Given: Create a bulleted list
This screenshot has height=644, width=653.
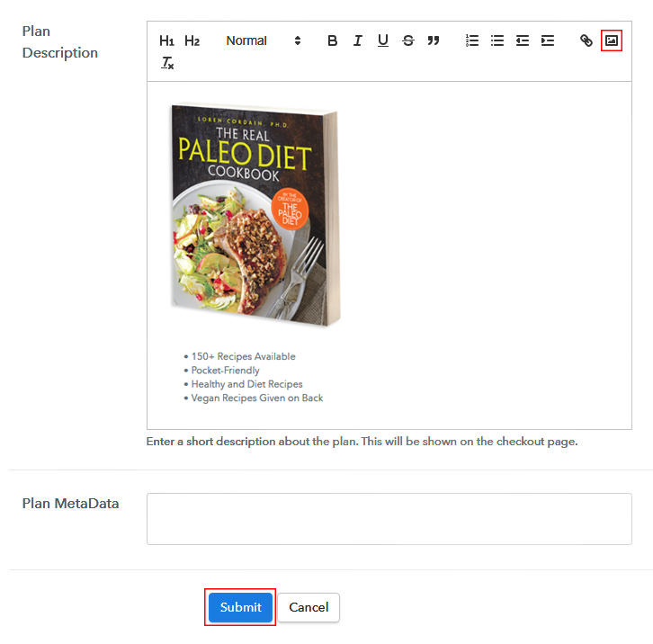Looking at the screenshot, I should pos(497,40).
